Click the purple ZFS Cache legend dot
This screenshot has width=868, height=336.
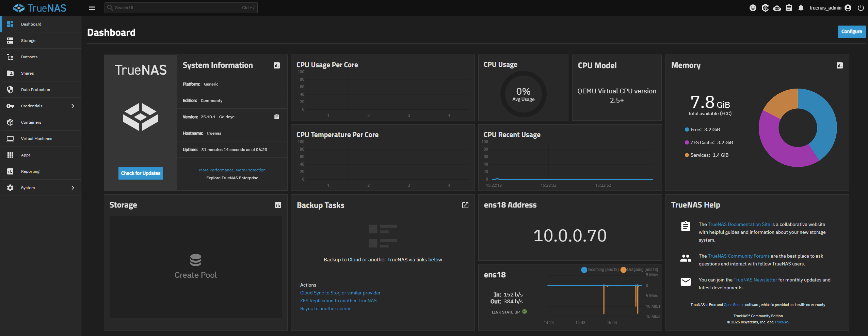coord(687,142)
